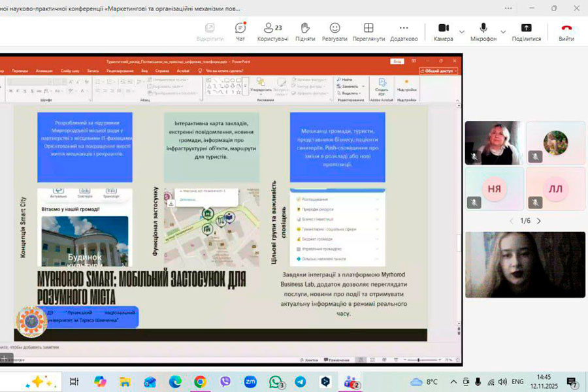588x392 pixels.
Task: Open Telegram from the taskbar
Action: point(300,382)
